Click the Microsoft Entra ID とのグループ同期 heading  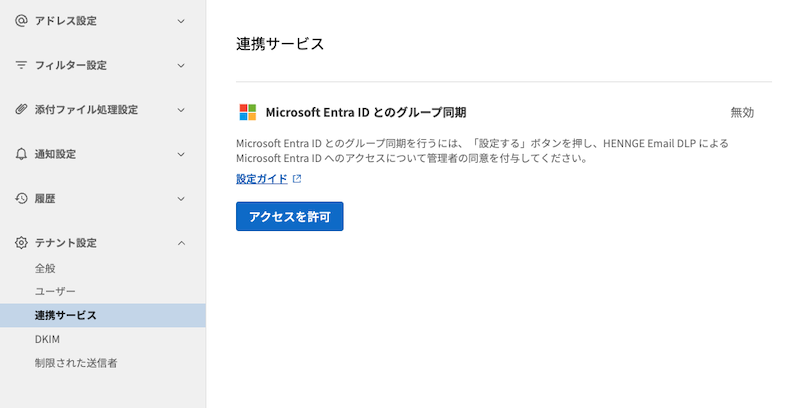[x=366, y=112]
